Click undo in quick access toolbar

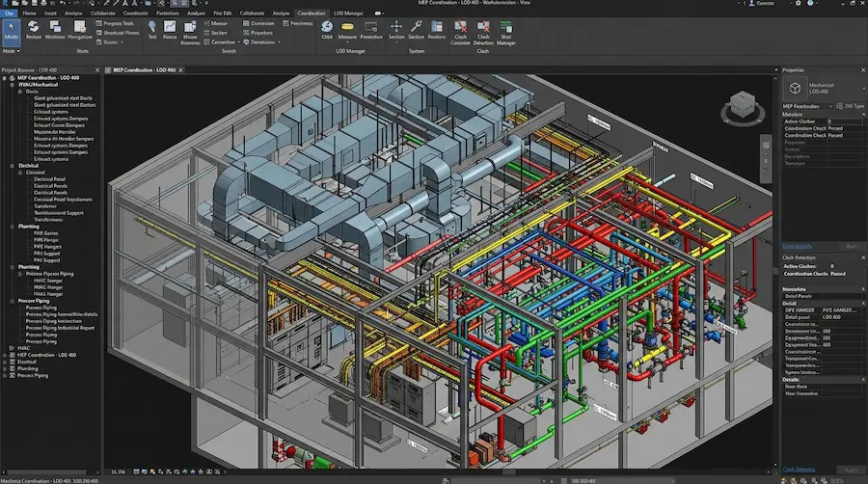[x=62, y=3]
